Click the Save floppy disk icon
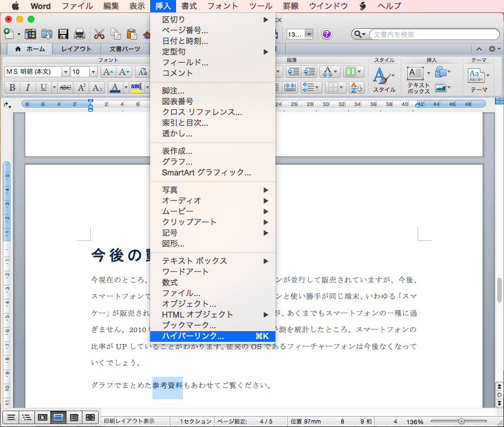 point(63,34)
